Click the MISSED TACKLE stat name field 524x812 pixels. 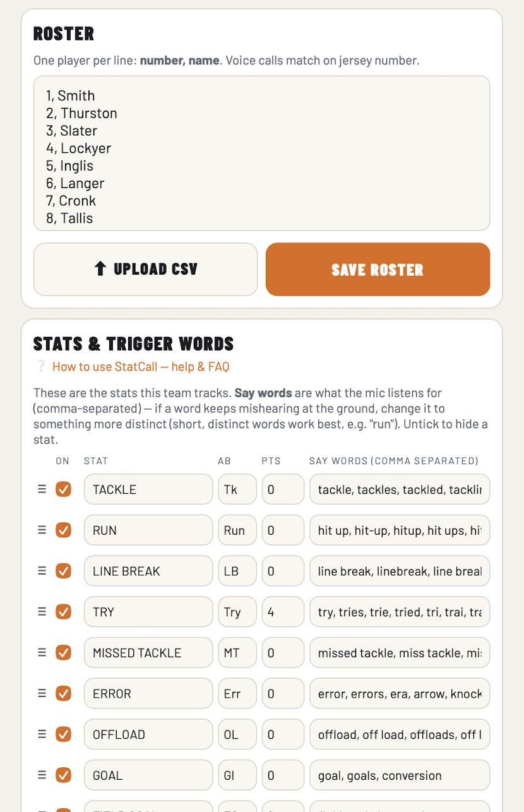point(148,653)
